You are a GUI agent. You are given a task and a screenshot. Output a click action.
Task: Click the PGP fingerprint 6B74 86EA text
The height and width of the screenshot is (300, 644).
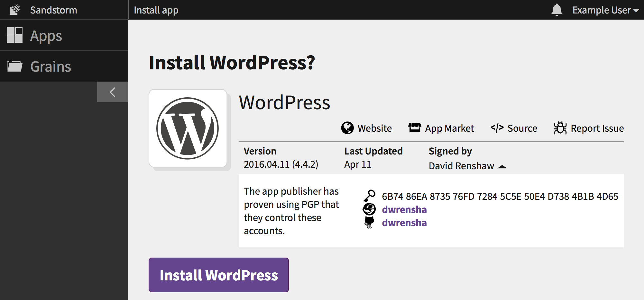[500, 196]
